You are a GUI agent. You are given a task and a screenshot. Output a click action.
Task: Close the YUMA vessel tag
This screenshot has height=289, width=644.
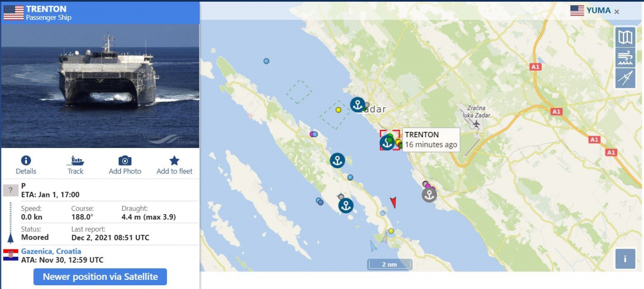(617, 11)
